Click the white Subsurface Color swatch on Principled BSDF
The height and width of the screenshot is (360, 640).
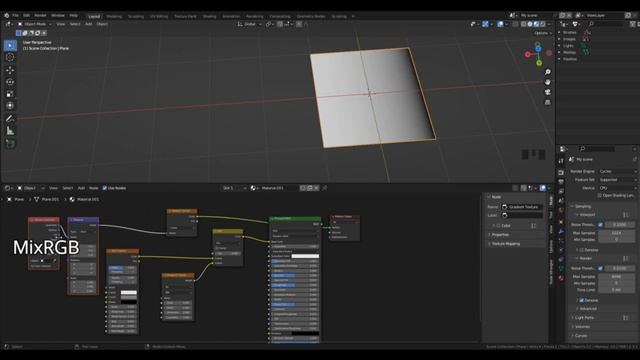pyautogui.click(x=305, y=256)
